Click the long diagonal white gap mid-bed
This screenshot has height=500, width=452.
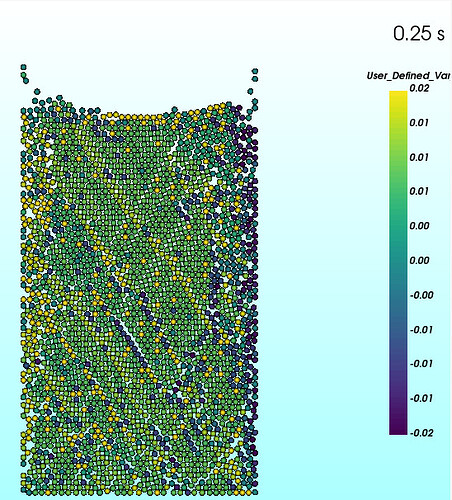coord(129,337)
